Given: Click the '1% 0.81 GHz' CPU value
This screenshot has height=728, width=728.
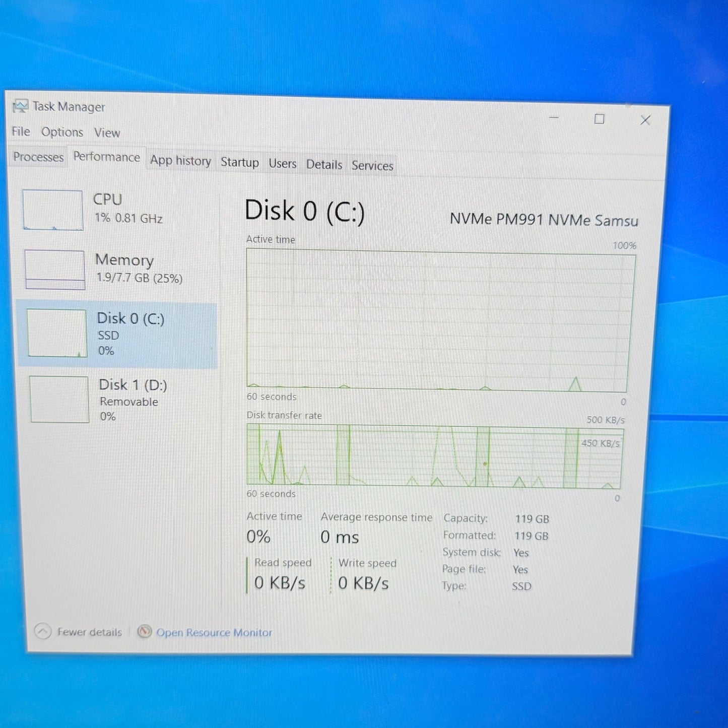Looking at the screenshot, I should (128, 218).
